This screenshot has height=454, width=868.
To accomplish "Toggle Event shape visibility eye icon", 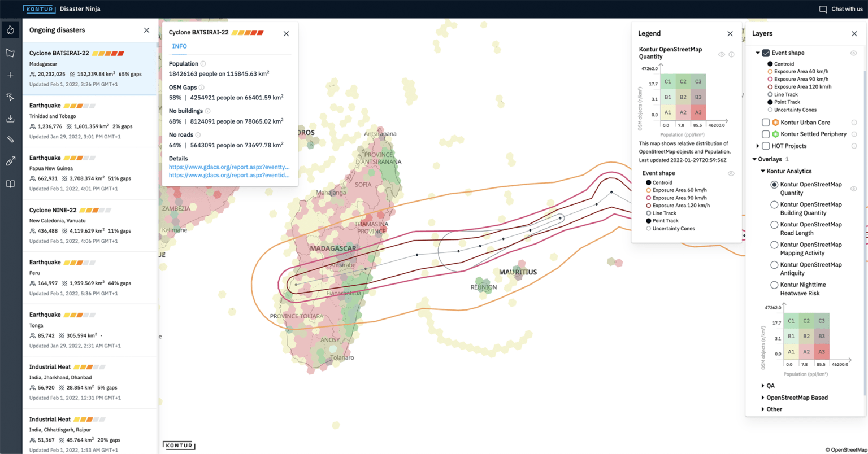I will pyautogui.click(x=853, y=53).
